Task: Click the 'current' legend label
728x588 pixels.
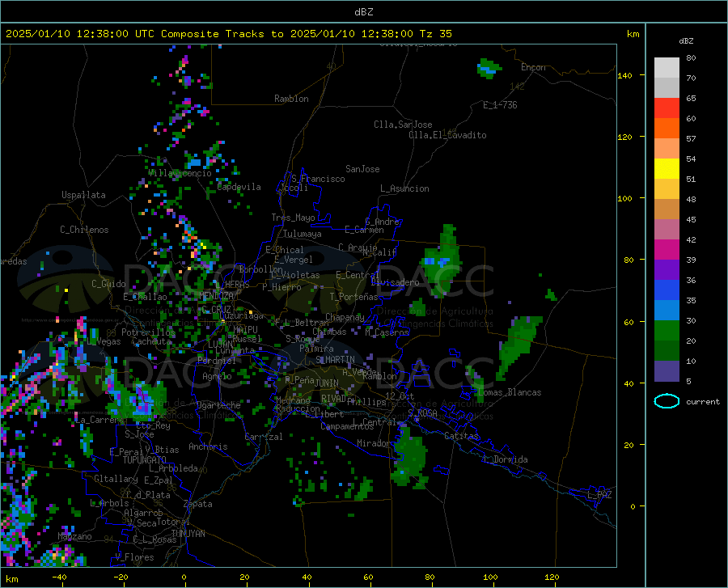Action: 703,401
